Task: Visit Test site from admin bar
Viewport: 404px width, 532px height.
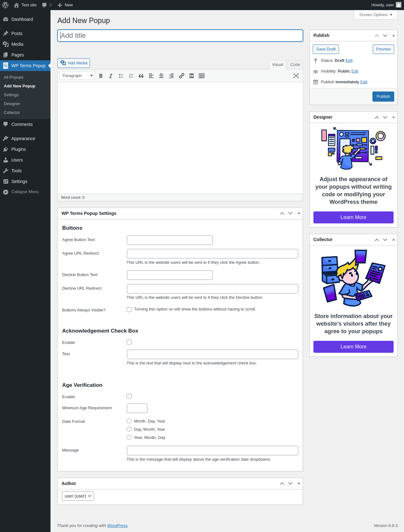Action: point(25,5)
